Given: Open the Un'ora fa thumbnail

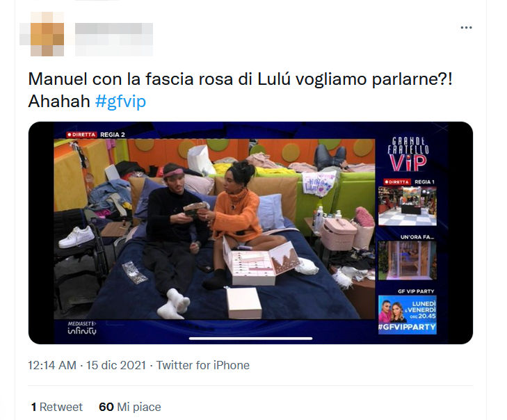Looking at the screenshot, I should (408, 260).
